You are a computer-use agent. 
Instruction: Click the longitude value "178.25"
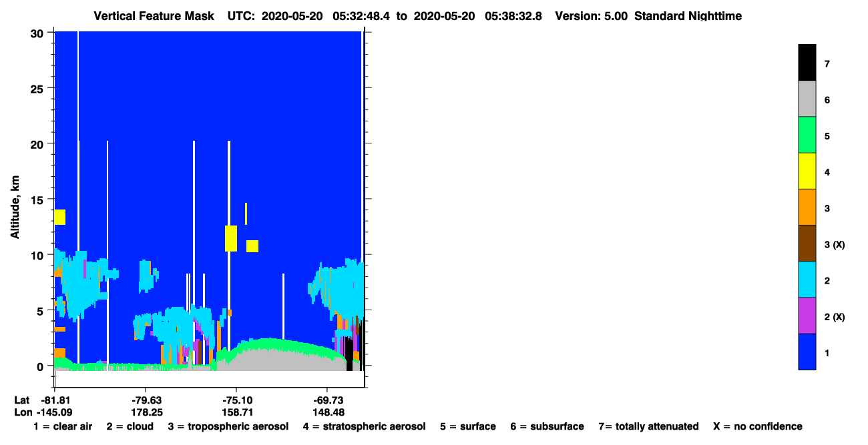tap(146, 412)
